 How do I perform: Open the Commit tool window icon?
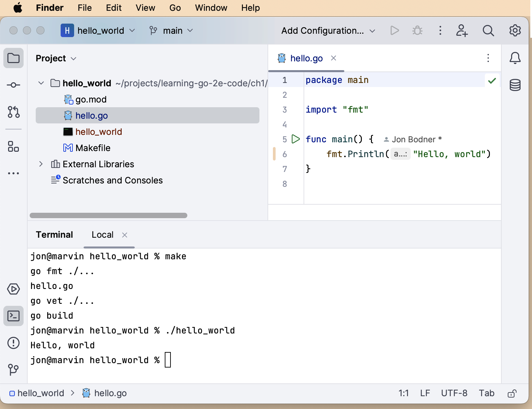tap(13, 85)
